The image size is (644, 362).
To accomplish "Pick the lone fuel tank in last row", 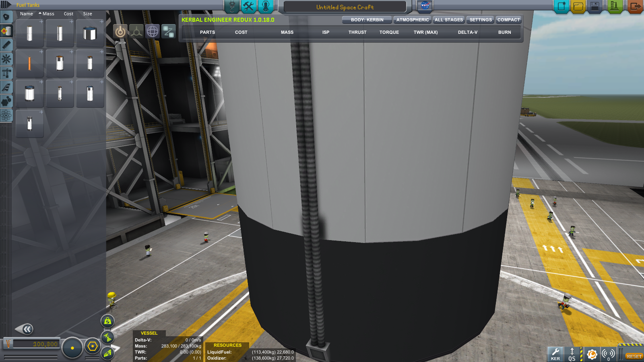I will 29,124.
